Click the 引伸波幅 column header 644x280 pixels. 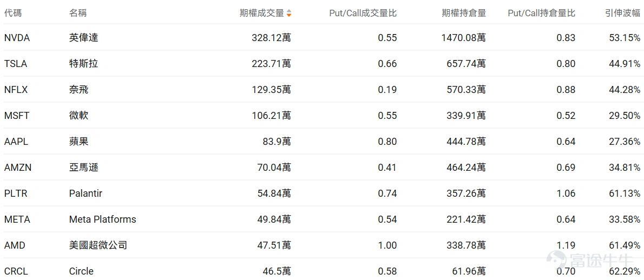[x=622, y=13]
